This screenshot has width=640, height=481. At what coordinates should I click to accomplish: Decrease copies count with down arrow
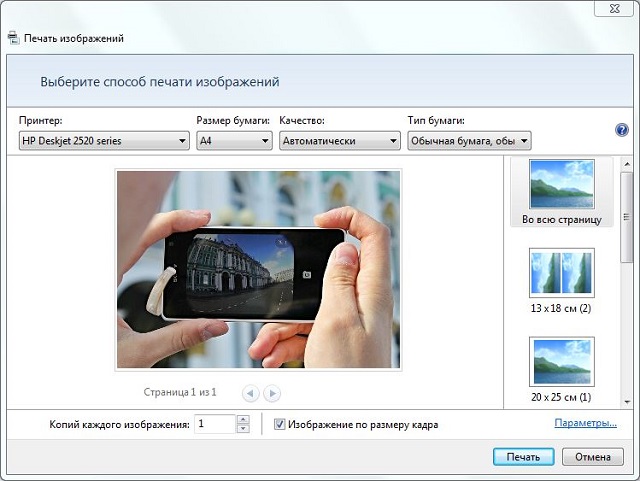pos(242,429)
